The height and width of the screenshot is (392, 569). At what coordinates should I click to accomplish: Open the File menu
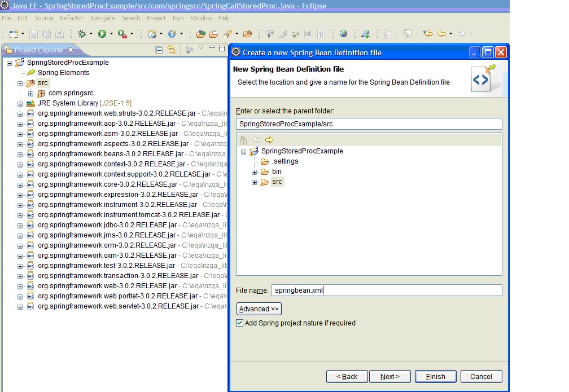(x=6, y=18)
